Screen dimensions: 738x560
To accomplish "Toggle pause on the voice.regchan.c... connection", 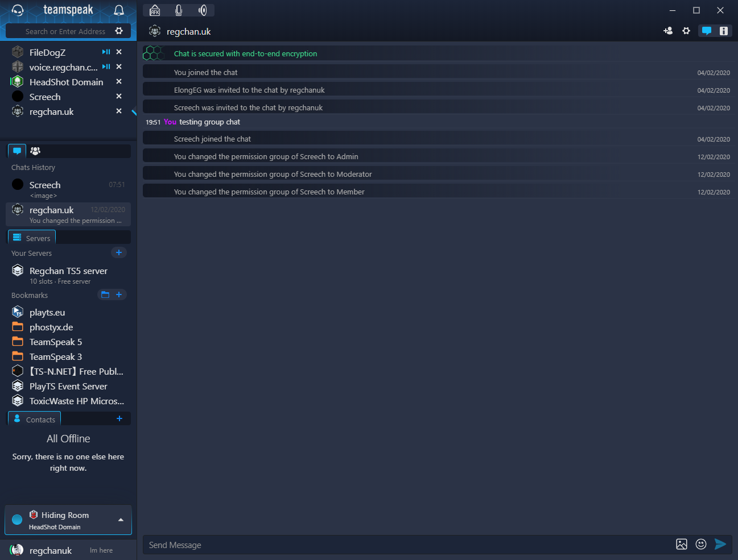I will click(106, 67).
